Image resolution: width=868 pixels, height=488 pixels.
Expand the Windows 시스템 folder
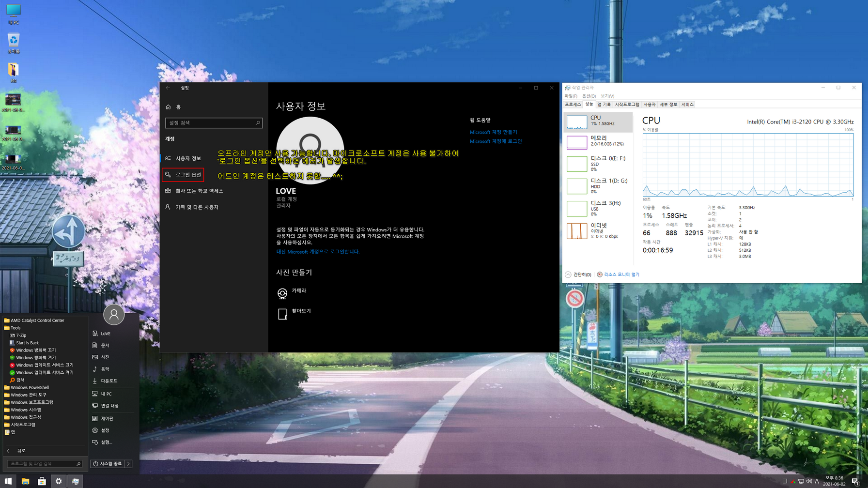[x=22, y=410]
